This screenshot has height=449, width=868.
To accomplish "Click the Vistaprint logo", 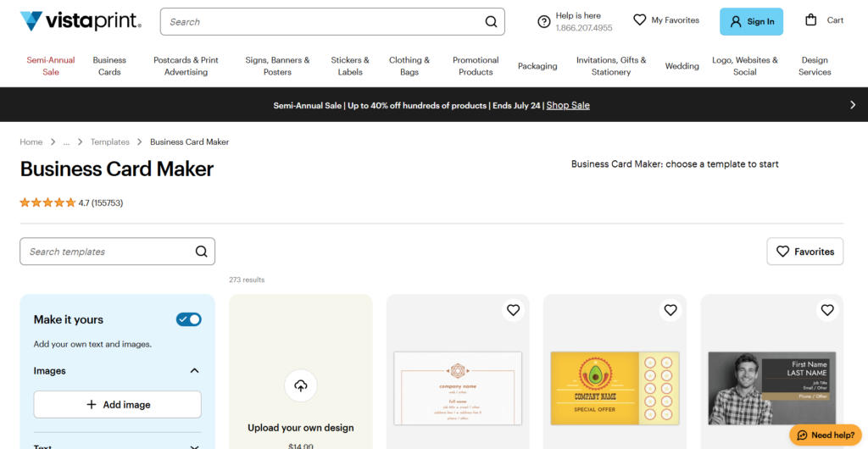I will click(81, 21).
